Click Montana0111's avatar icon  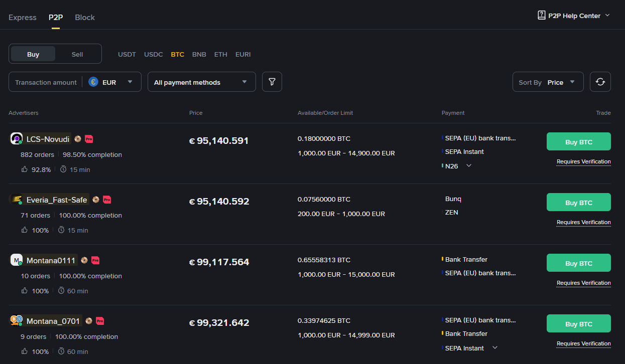(17, 260)
